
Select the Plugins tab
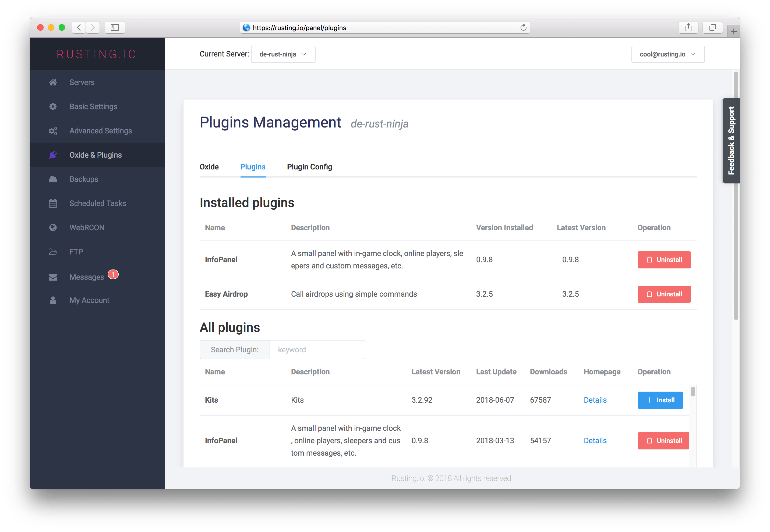click(253, 167)
